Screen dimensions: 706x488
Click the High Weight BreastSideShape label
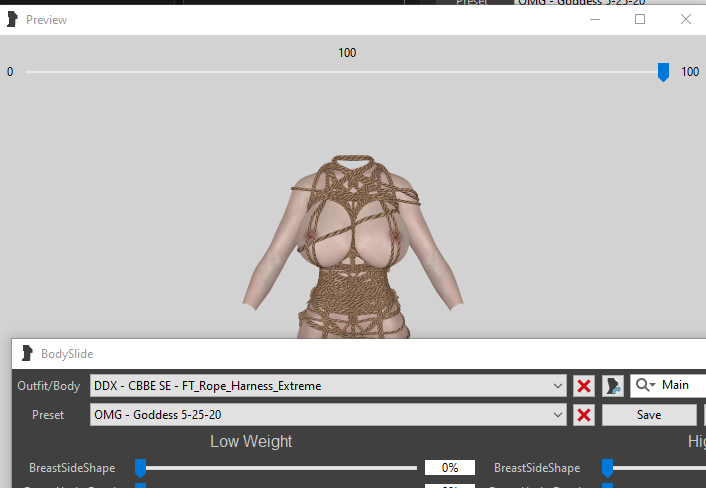pyautogui.click(x=537, y=468)
